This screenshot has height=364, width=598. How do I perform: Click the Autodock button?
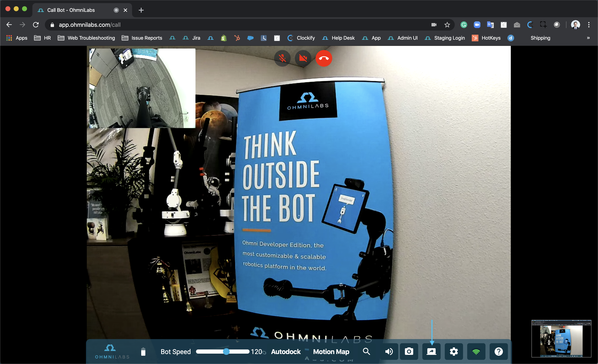click(x=286, y=352)
